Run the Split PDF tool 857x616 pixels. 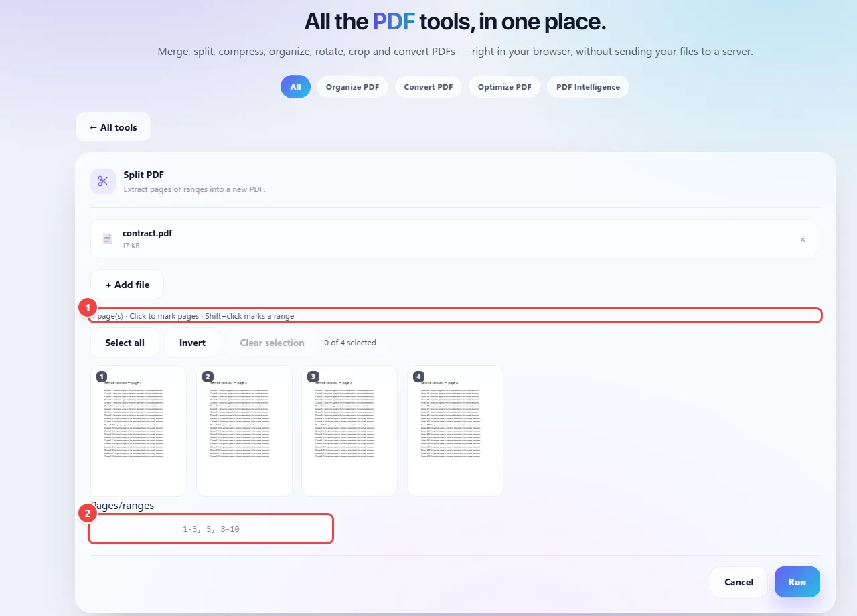797,582
